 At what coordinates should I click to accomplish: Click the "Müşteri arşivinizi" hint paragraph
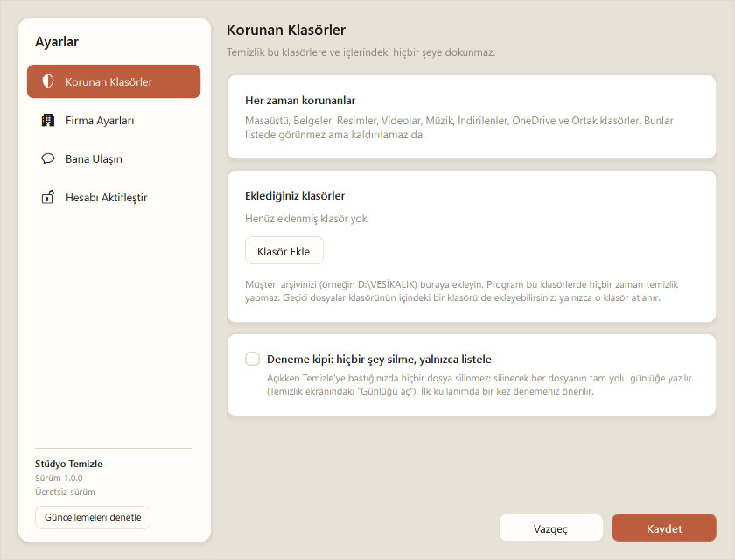point(462,291)
